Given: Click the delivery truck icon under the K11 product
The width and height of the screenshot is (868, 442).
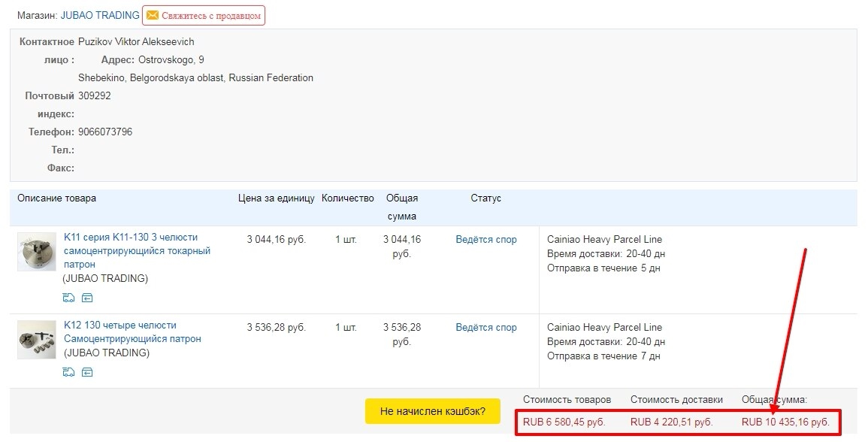Looking at the screenshot, I should (x=69, y=298).
